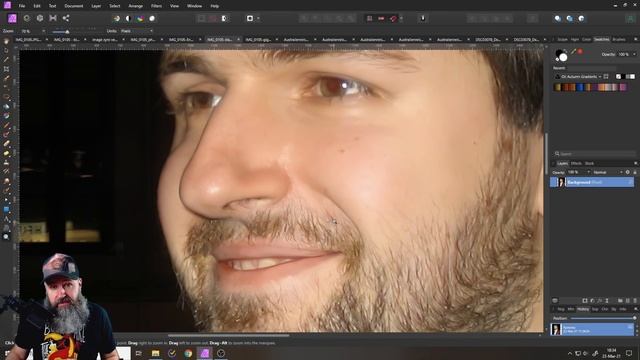Apply Auto White Balance from toolbar

pyautogui.click(x=152, y=18)
